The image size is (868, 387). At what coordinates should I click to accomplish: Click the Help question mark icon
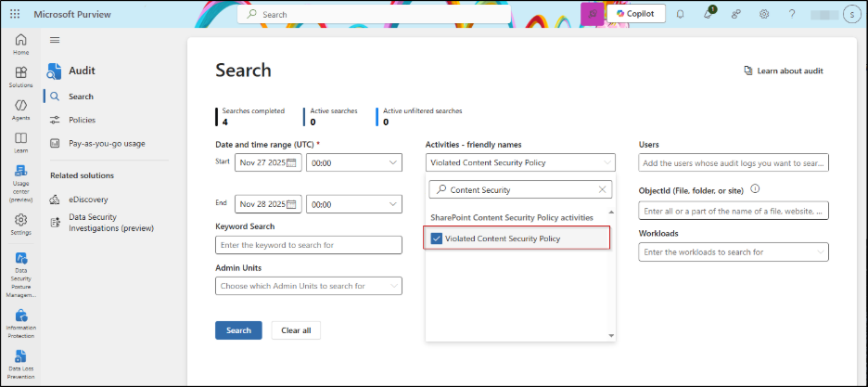pos(792,15)
